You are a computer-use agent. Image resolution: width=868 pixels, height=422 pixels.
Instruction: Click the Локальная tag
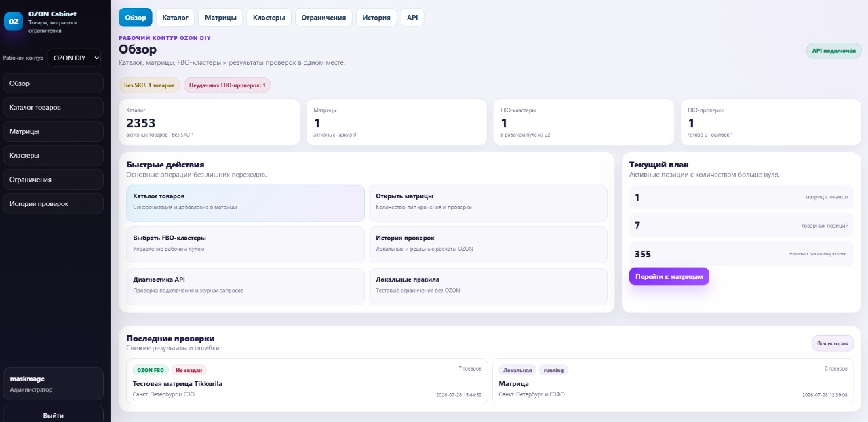[x=517, y=370]
